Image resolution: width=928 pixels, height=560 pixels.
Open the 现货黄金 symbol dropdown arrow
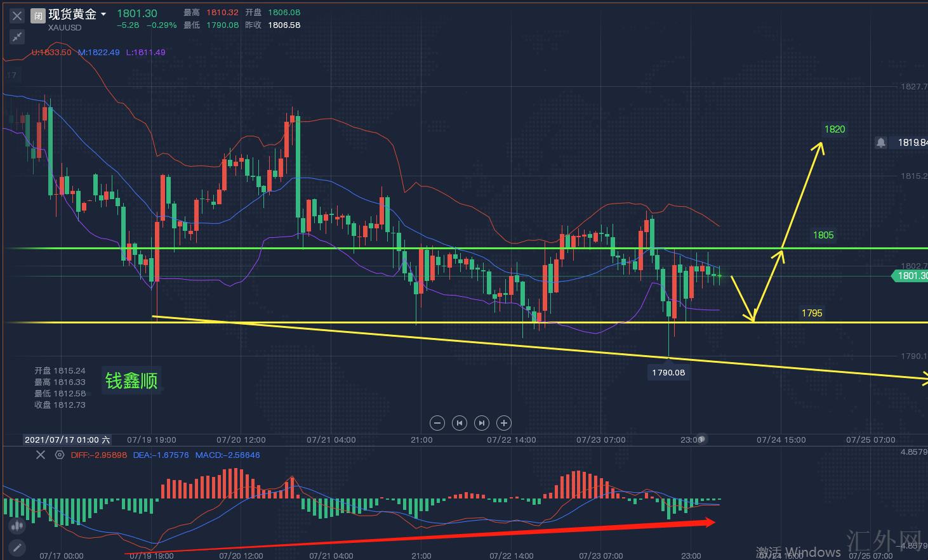coord(103,14)
